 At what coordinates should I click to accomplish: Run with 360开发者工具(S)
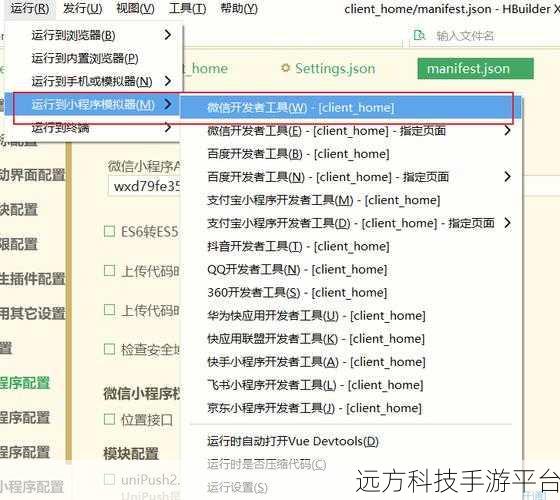coord(351,292)
